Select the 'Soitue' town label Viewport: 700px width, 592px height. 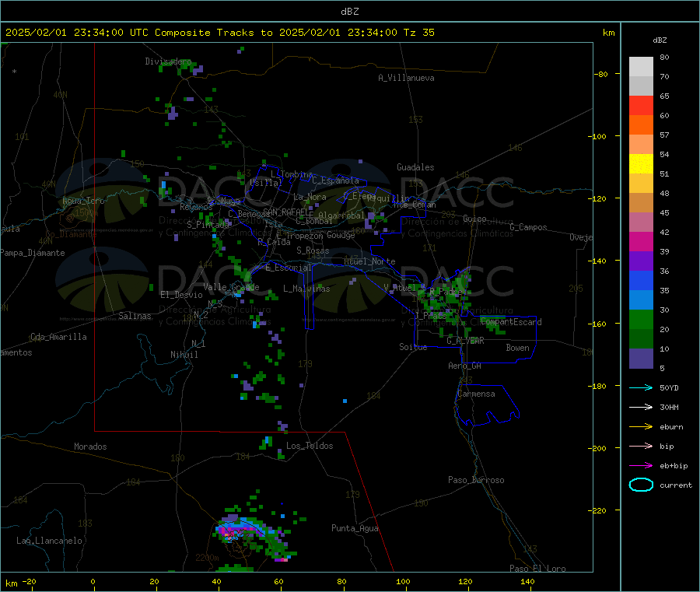pyautogui.click(x=413, y=347)
